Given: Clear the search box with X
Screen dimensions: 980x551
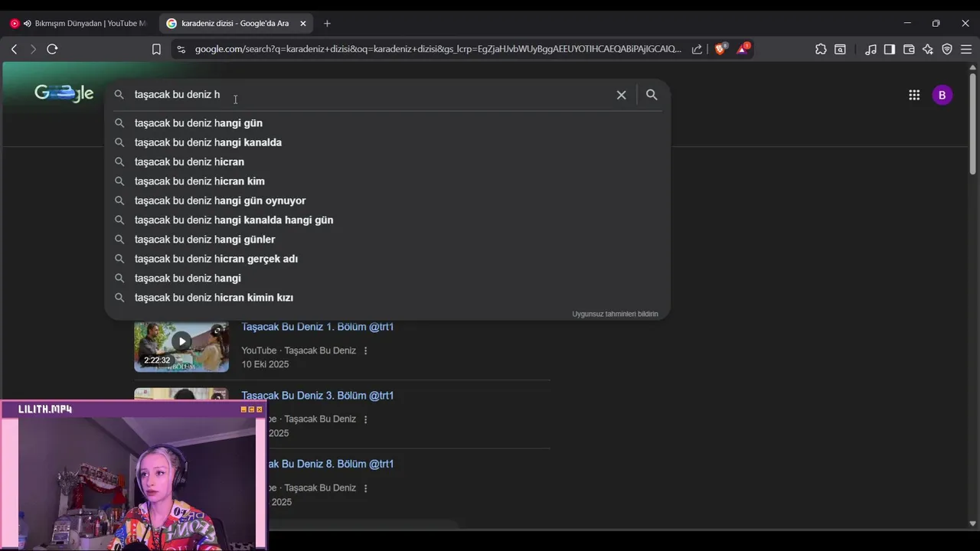Looking at the screenshot, I should coord(621,95).
